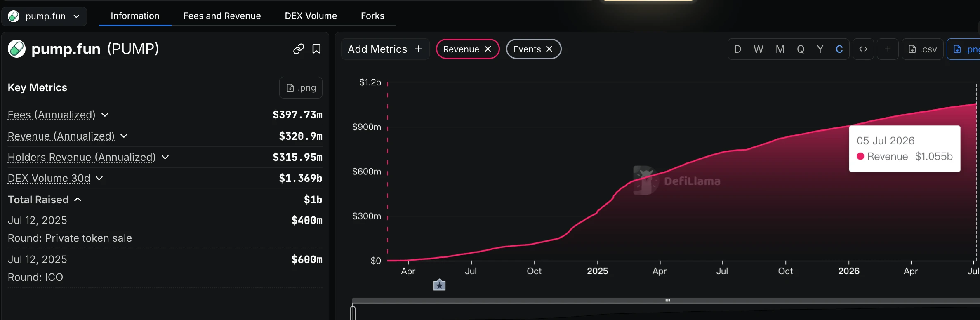The height and width of the screenshot is (320, 980).
Task: Select the Weekly (W) interval
Action: (x=758, y=49)
